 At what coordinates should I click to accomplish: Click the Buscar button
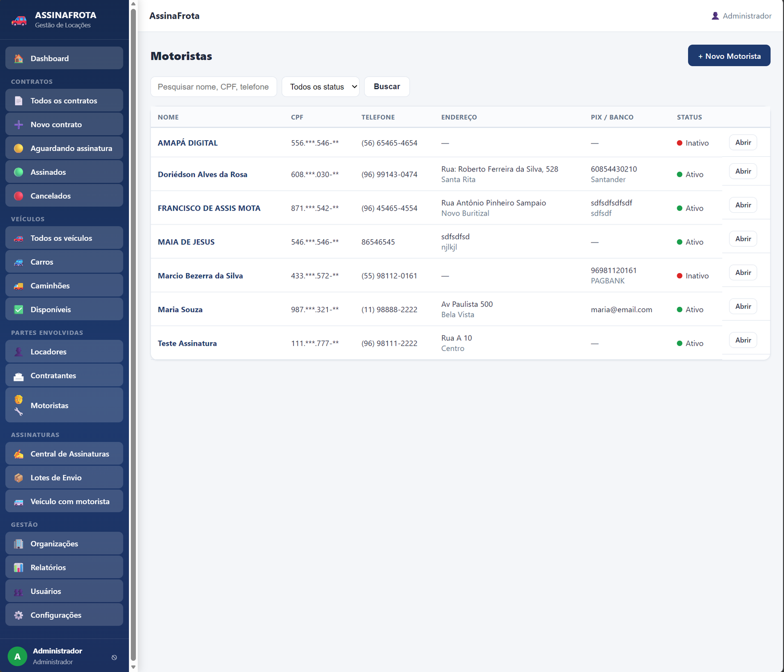coord(387,87)
